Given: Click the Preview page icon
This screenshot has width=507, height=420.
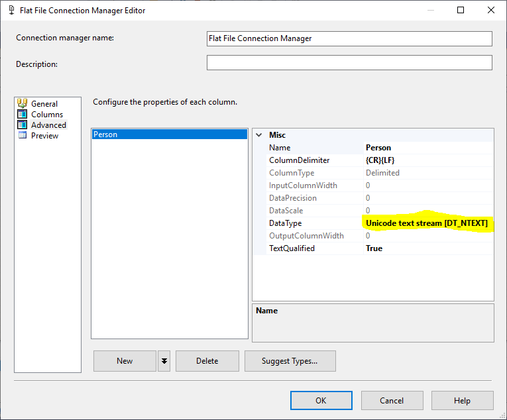Looking at the screenshot, I should 23,136.
